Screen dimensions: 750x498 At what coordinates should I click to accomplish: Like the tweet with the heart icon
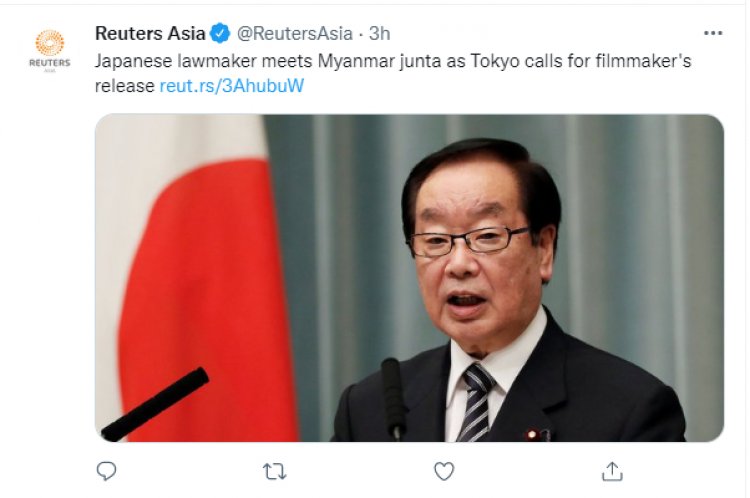pyautogui.click(x=444, y=471)
